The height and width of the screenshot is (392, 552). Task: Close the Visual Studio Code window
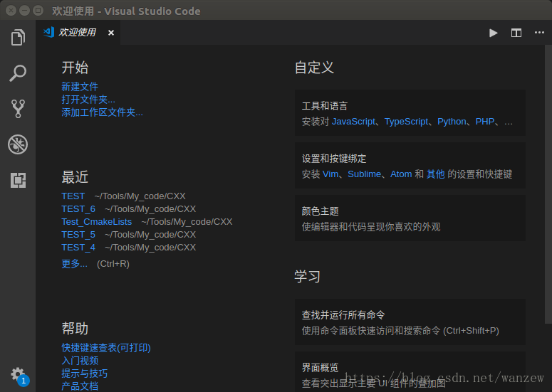[11, 11]
